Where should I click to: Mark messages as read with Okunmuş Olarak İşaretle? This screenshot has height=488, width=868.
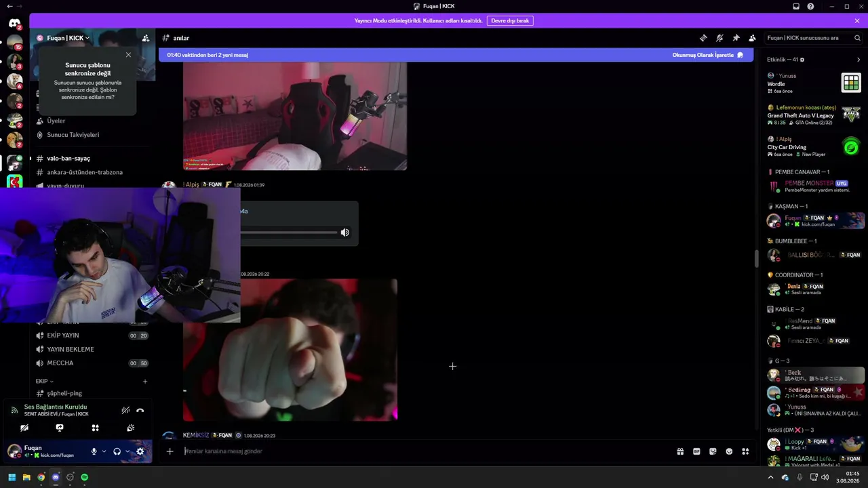point(708,55)
